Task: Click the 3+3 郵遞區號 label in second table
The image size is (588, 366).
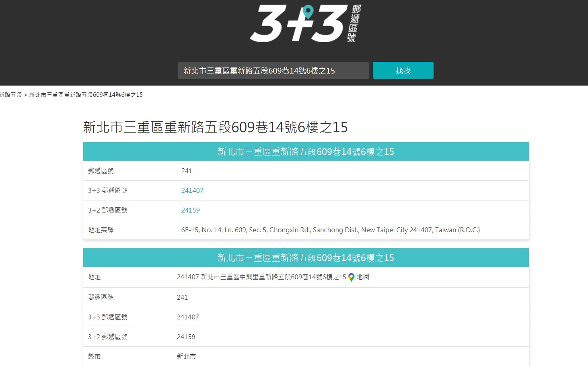Action: 108,317
